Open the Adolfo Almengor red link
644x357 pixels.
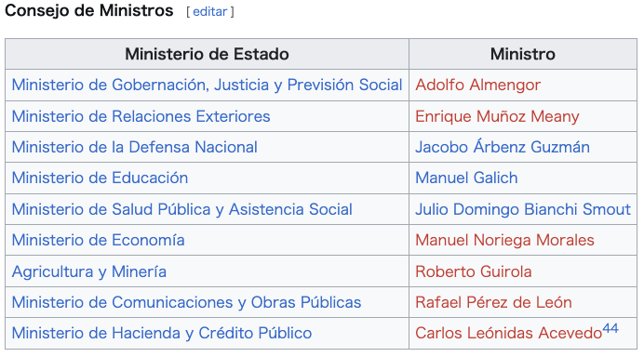pyautogui.click(x=477, y=85)
